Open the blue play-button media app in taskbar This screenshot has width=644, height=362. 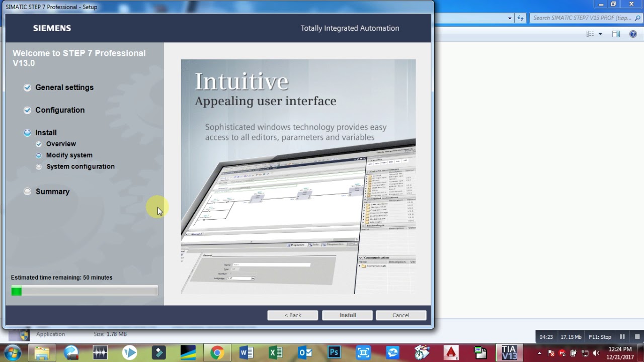[x=129, y=352]
